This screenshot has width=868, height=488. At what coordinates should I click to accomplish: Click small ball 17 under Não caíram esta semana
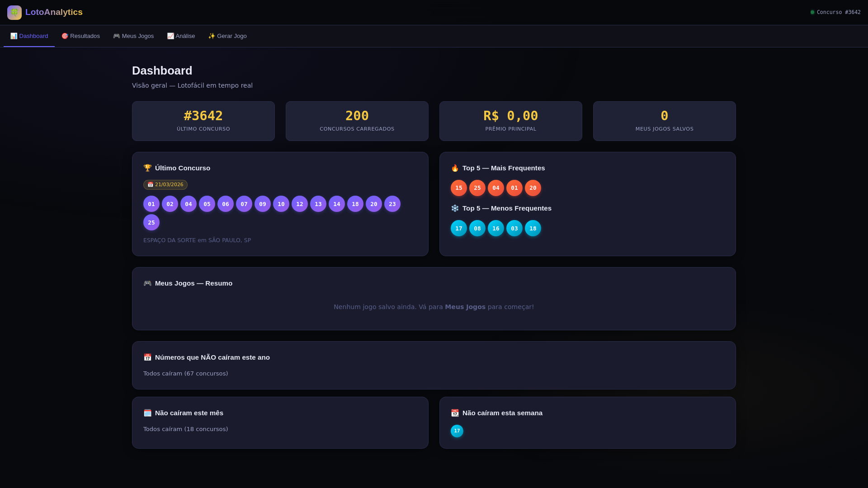tap(457, 431)
